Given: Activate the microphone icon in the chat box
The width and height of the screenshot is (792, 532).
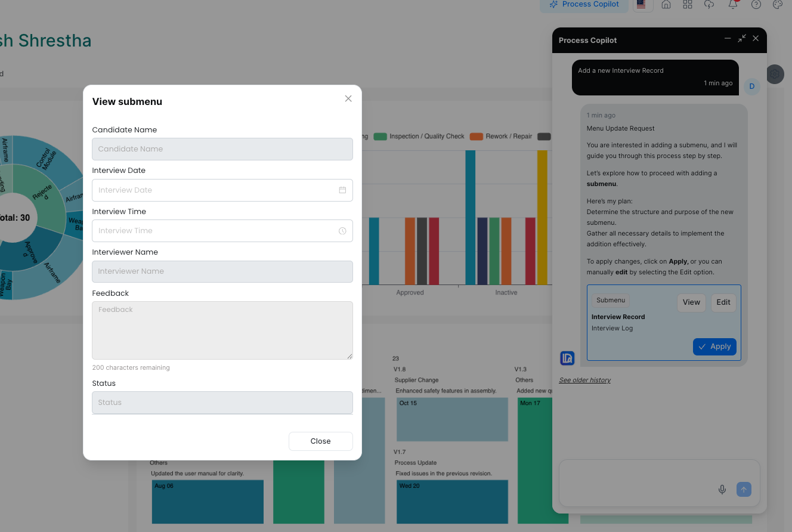Looking at the screenshot, I should pos(722,489).
